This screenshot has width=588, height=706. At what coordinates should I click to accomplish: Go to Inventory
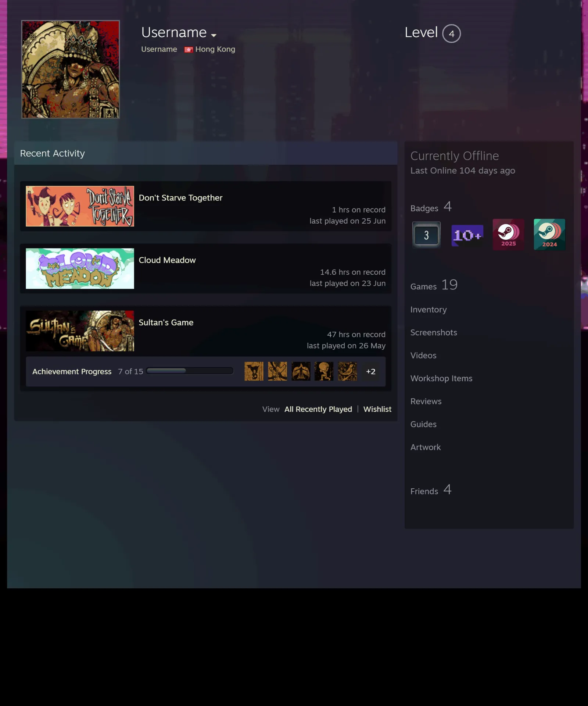(429, 310)
